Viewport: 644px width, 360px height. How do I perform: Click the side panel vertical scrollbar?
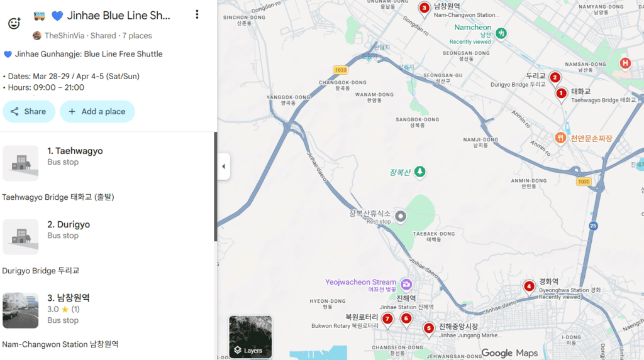(215, 187)
